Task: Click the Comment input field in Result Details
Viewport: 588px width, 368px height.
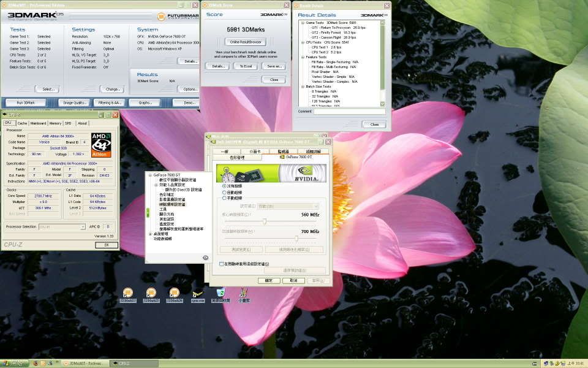Action: [x=349, y=112]
